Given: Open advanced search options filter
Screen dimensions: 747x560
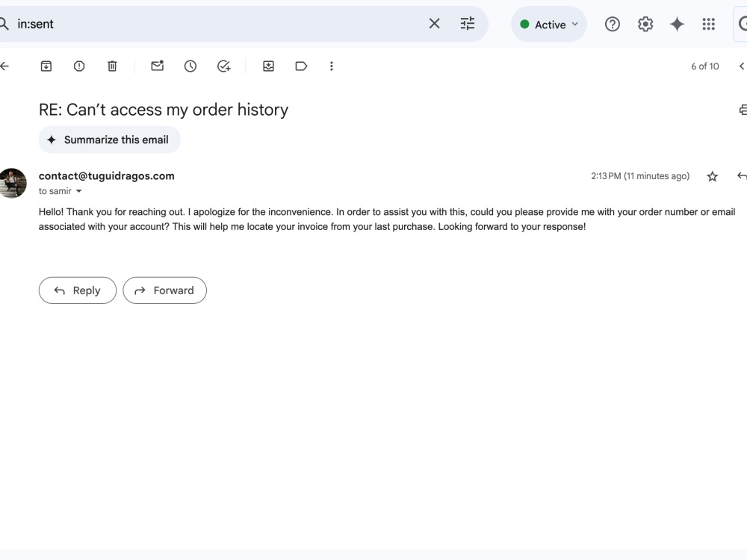Looking at the screenshot, I should 468,23.
